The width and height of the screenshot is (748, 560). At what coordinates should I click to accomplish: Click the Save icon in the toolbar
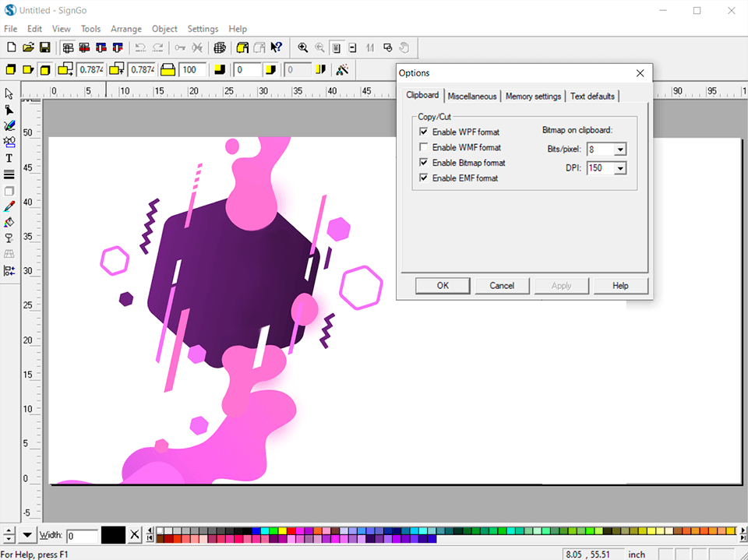coord(44,48)
